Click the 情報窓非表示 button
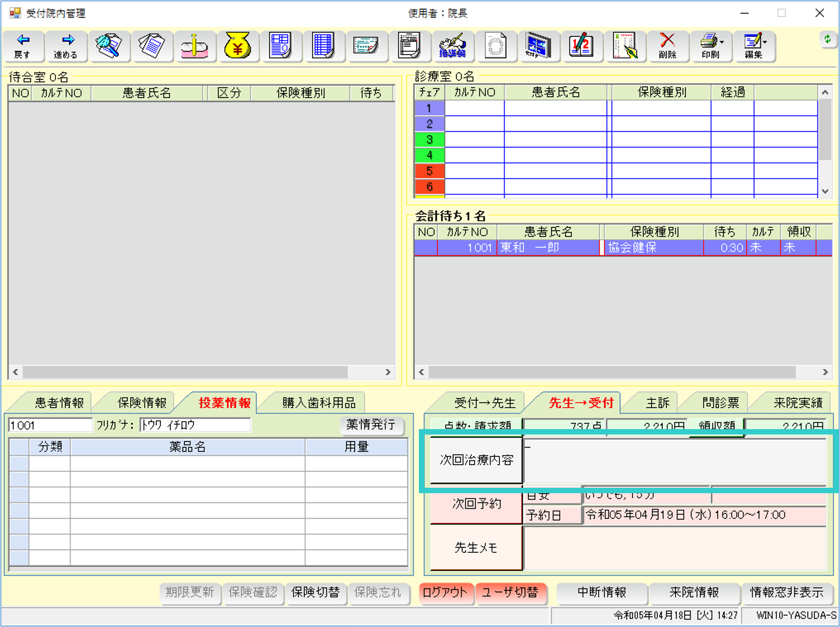The image size is (840, 627). pos(787,592)
